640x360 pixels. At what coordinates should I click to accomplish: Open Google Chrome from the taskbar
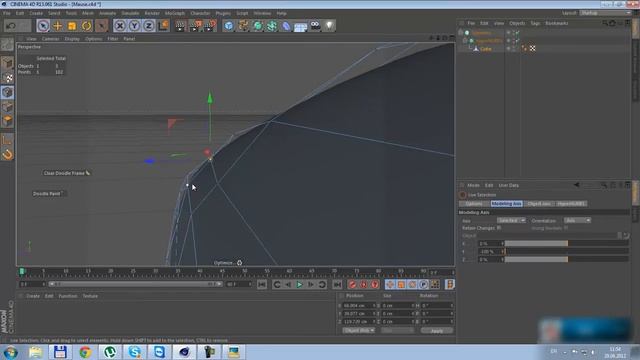coord(85,352)
